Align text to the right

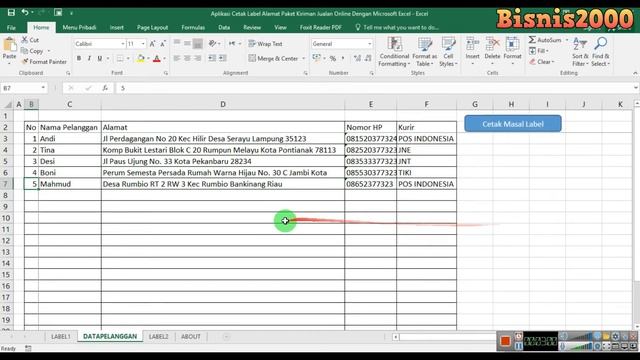198,58
